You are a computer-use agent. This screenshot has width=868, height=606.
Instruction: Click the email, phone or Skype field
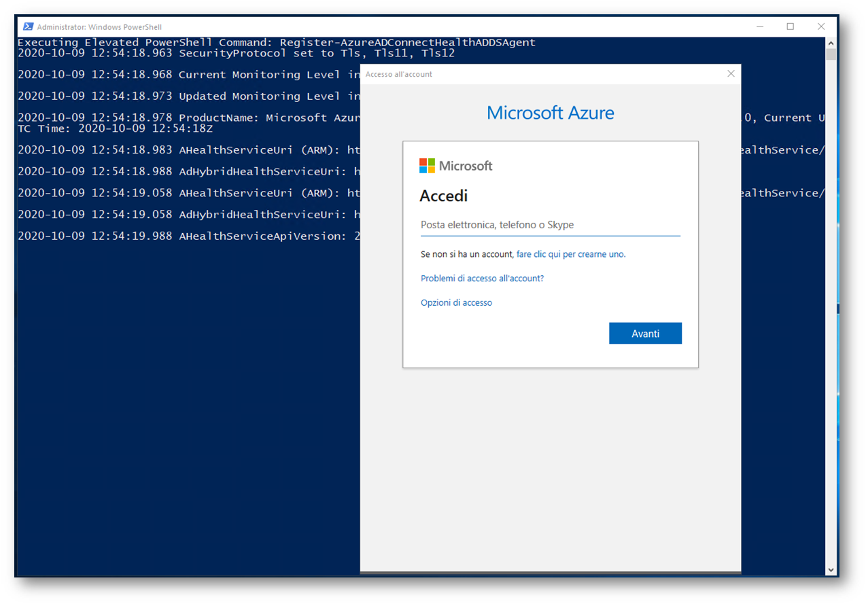[x=550, y=225]
